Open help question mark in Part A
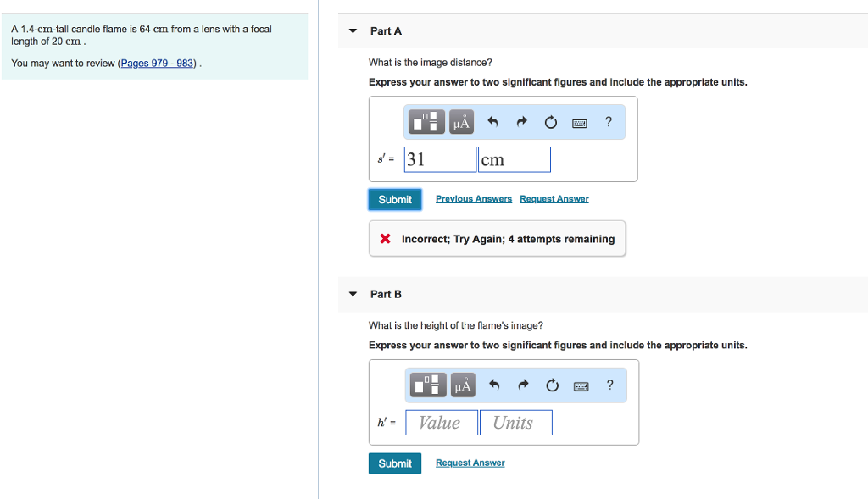This screenshot has width=868, height=499. (609, 122)
